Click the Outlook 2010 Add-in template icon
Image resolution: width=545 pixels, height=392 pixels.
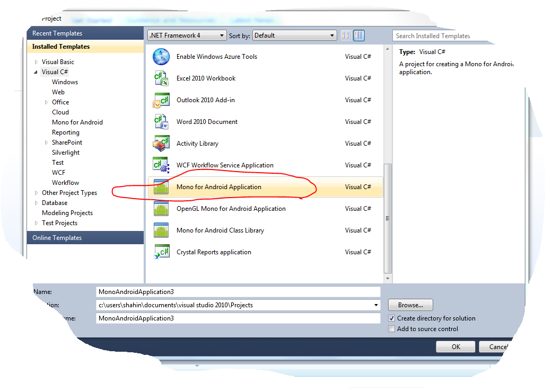coord(161,100)
